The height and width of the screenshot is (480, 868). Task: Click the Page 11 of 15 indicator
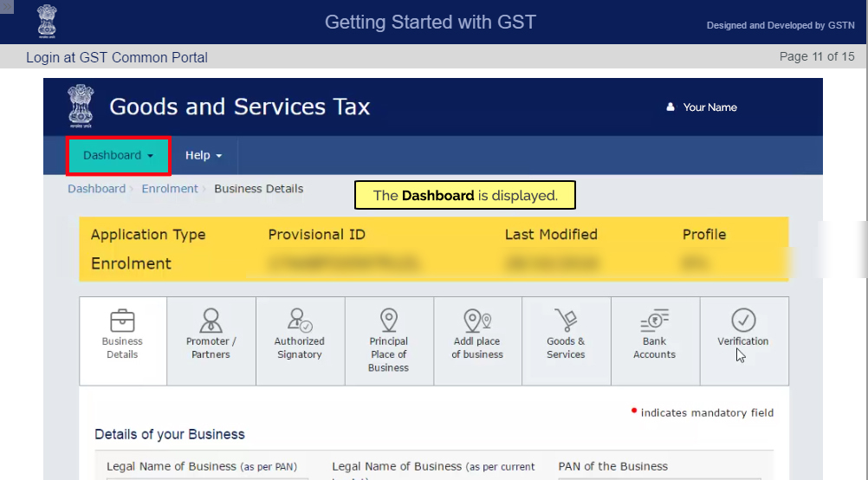tap(817, 56)
